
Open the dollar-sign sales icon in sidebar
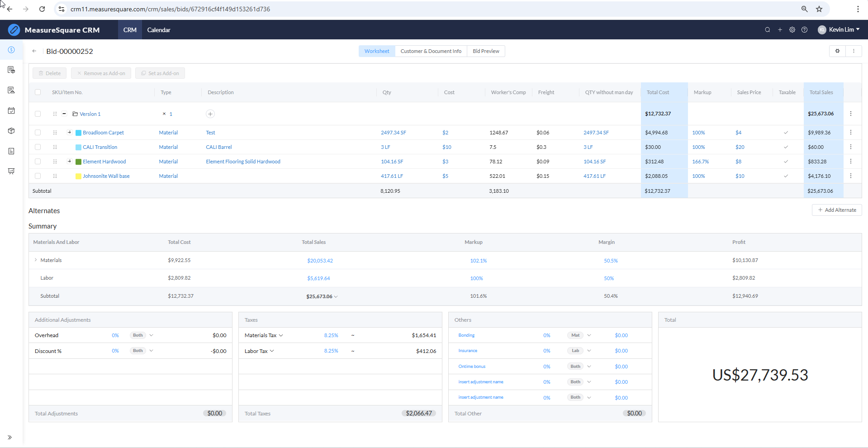click(x=11, y=50)
